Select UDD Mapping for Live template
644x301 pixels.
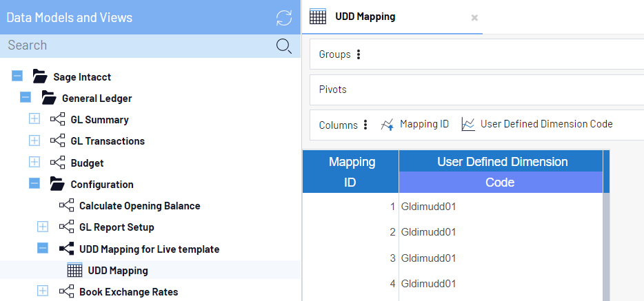[149, 249]
